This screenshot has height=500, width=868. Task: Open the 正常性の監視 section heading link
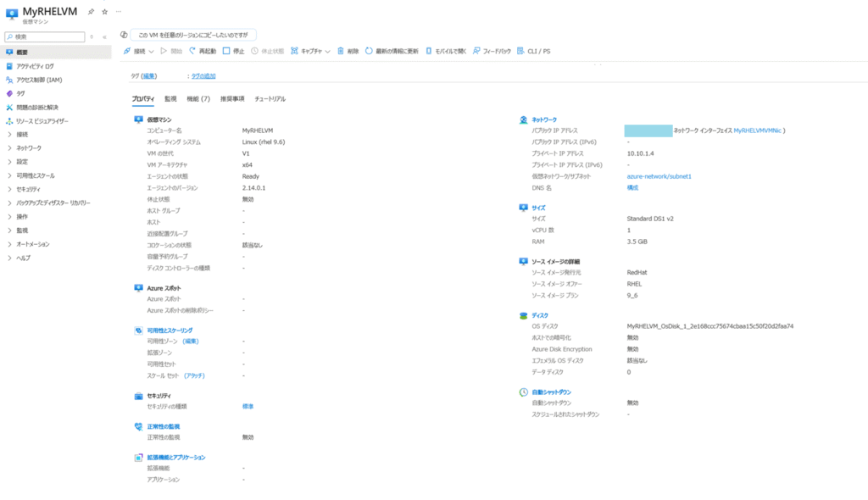click(164, 426)
